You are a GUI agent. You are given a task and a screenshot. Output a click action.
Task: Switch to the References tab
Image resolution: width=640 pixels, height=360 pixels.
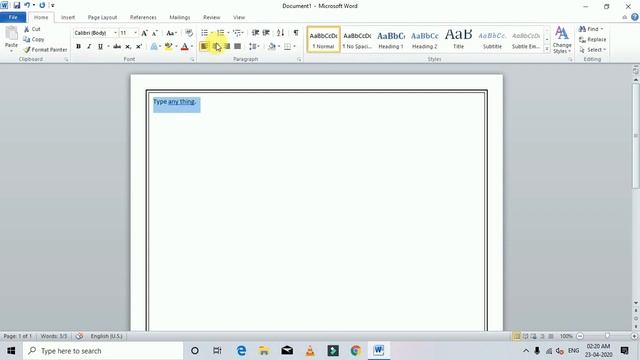[x=143, y=18]
